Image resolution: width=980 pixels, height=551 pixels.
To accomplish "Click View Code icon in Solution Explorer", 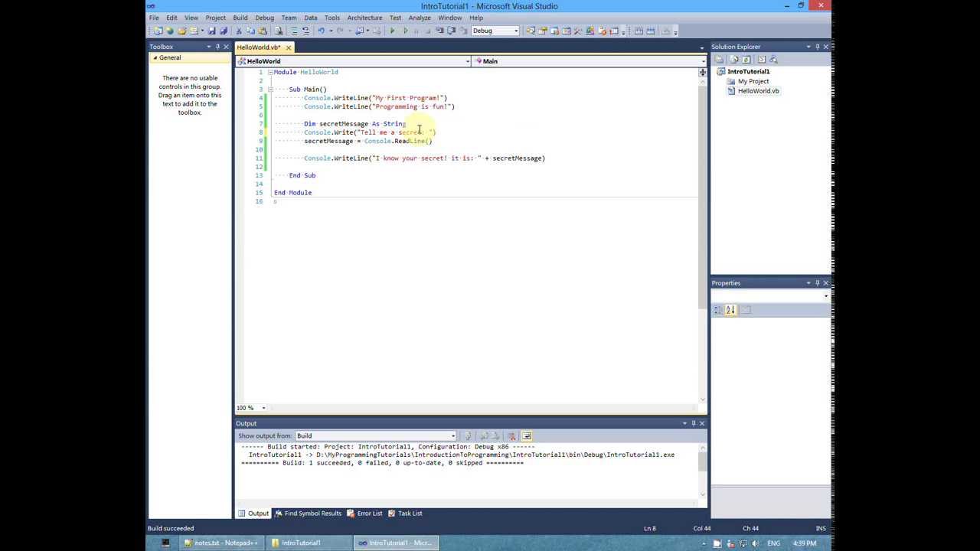I will point(762,59).
